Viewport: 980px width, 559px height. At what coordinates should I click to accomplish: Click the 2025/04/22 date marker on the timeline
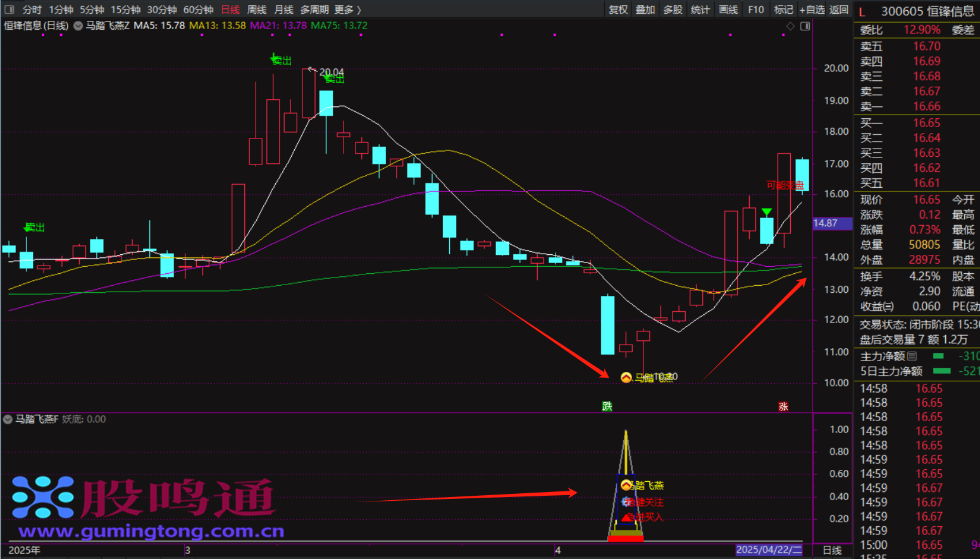coord(769,550)
